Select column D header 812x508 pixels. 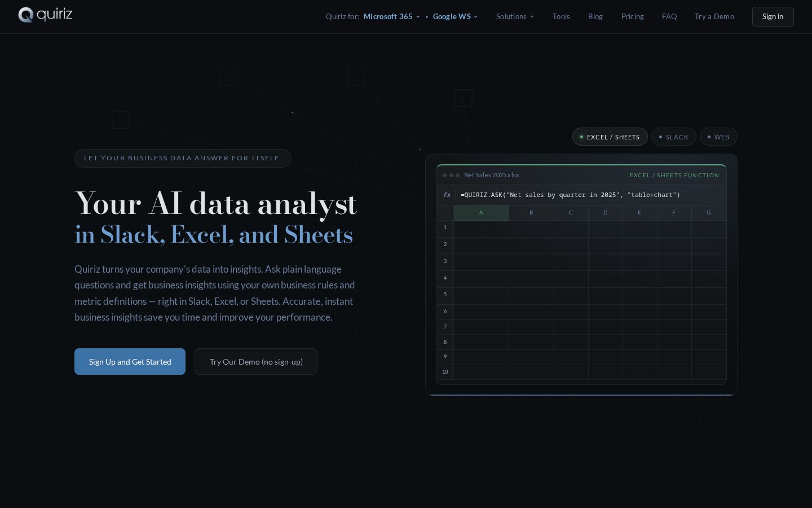[606, 213]
